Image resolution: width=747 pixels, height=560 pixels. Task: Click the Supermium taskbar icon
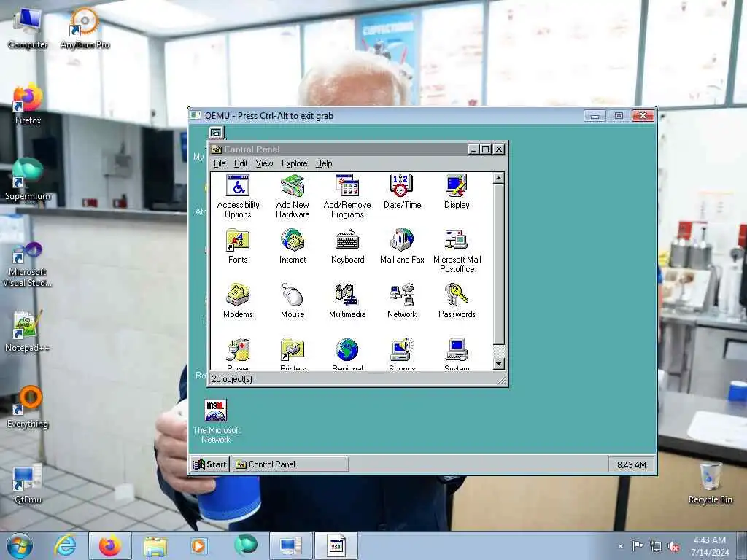[246, 545]
